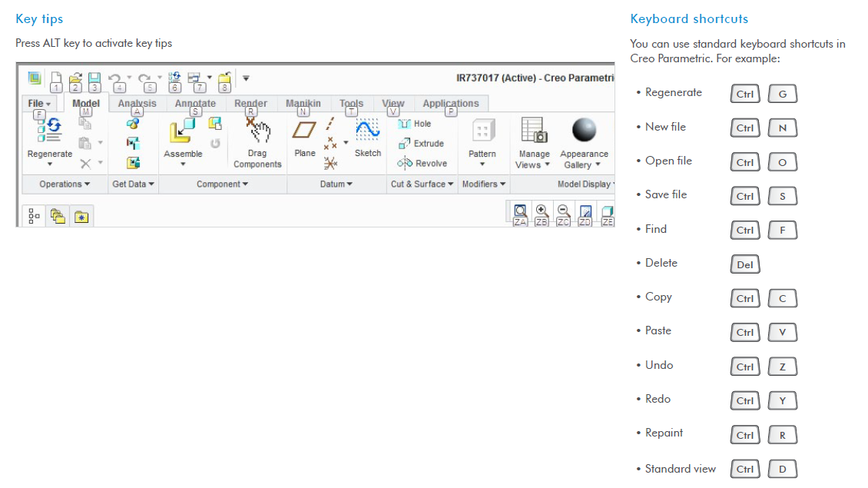The width and height of the screenshot is (868, 488).
Task: Activate the Drag Components tool
Action: (x=257, y=135)
